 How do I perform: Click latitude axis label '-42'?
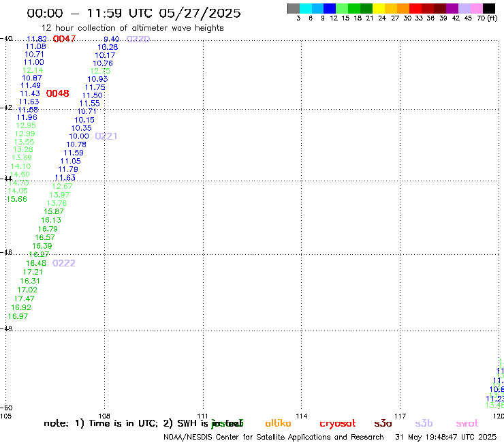6,108
